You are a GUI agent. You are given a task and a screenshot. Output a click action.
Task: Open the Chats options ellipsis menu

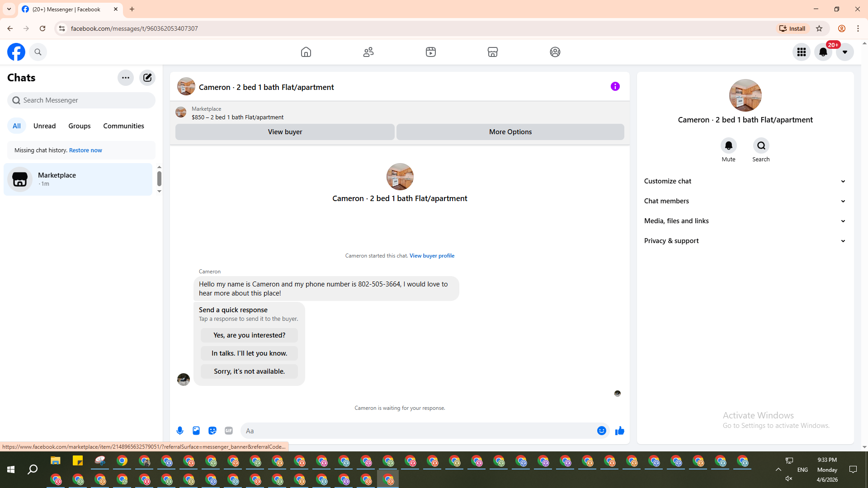[x=126, y=78]
